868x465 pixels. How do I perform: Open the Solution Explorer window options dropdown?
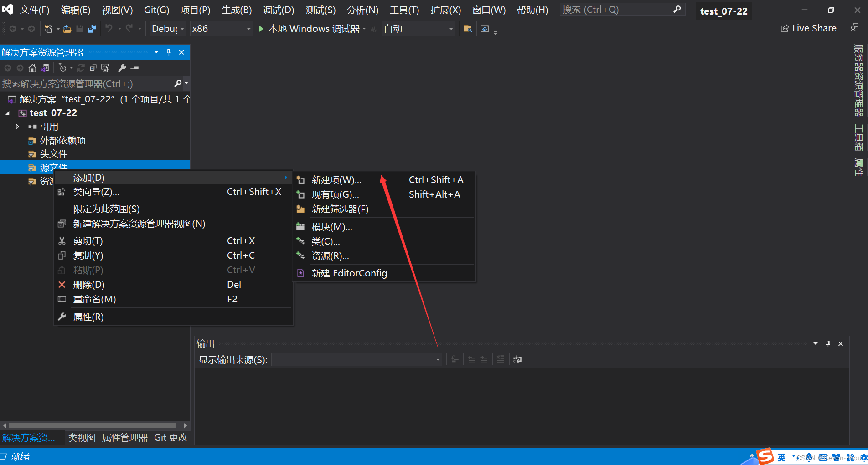click(156, 52)
